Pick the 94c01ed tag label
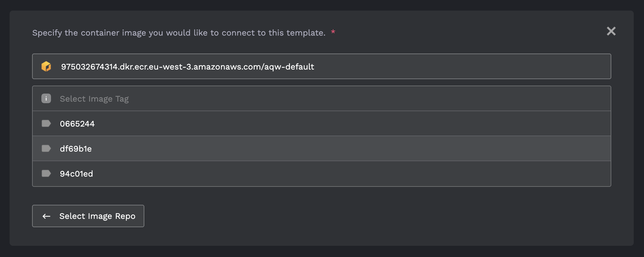This screenshot has height=257, width=644. 76,174
